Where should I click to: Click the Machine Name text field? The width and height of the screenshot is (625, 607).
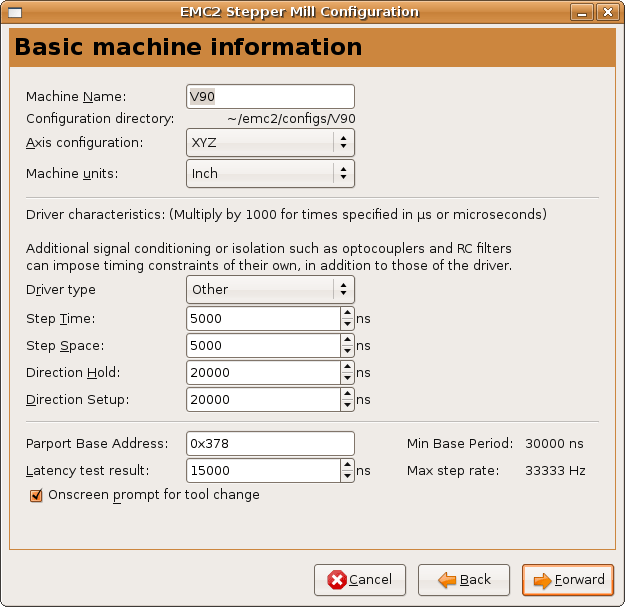tap(270, 96)
